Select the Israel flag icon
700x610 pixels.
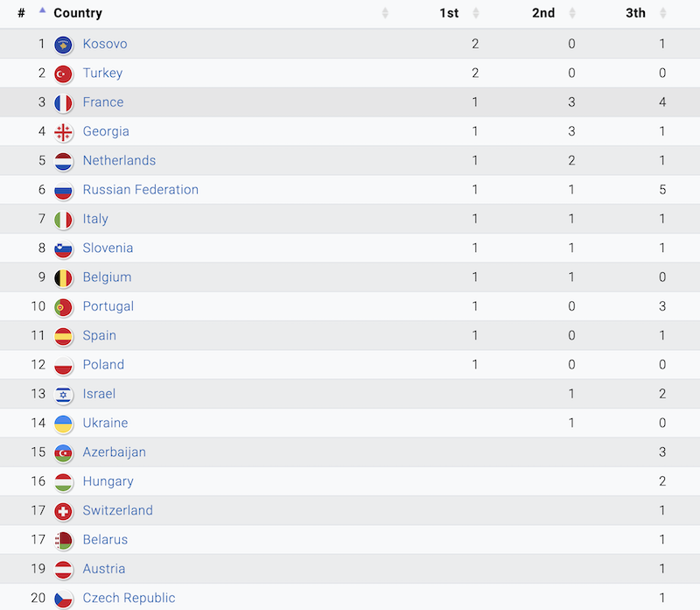tap(63, 394)
